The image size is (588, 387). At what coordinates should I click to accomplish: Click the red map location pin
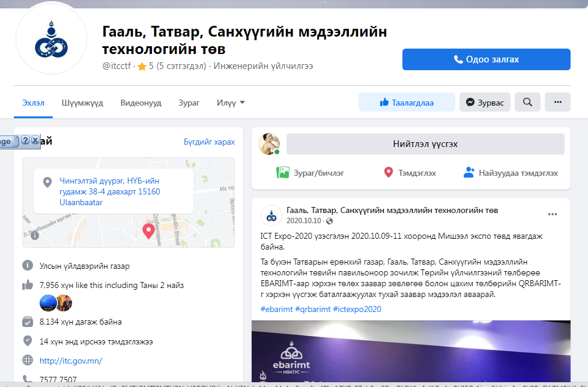pyautogui.click(x=148, y=231)
